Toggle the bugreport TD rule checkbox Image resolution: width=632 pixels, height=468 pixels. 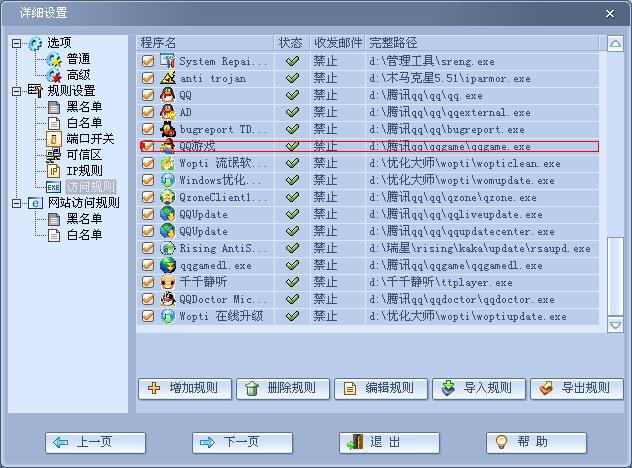click(x=148, y=129)
